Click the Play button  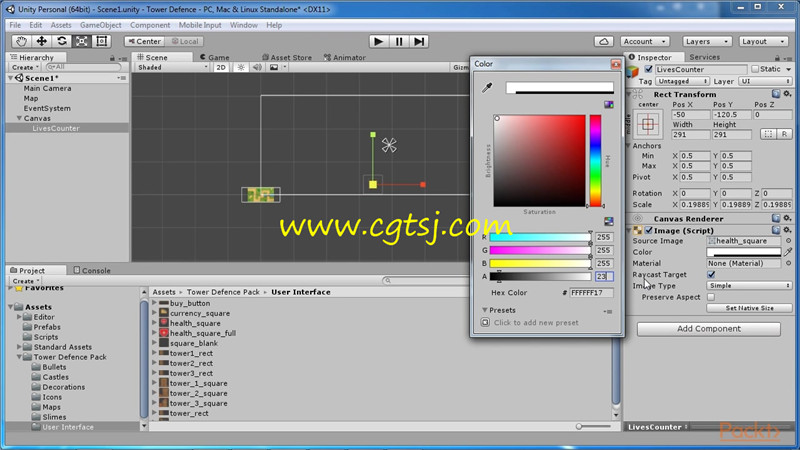click(379, 41)
